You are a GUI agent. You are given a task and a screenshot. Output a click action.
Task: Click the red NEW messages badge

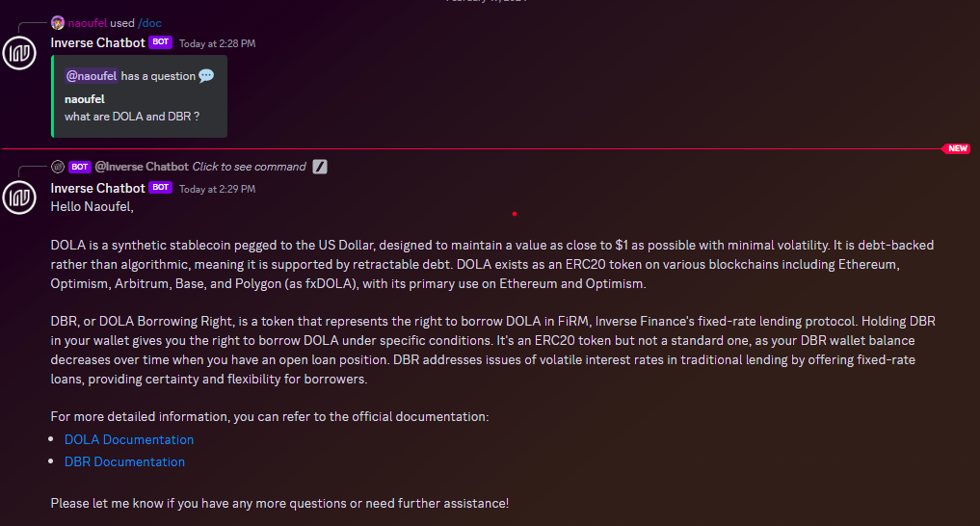pyautogui.click(x=957, y=149)
